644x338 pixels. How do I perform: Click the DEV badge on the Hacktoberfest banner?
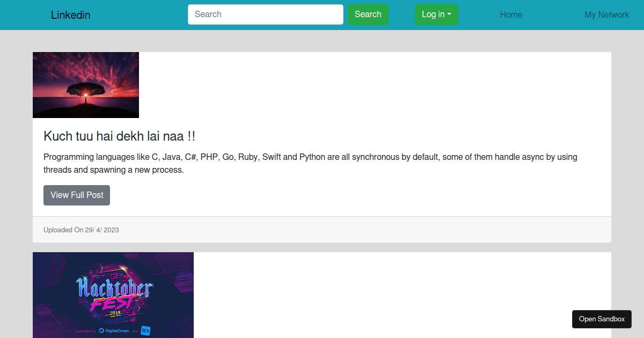(x=146, y=330)
